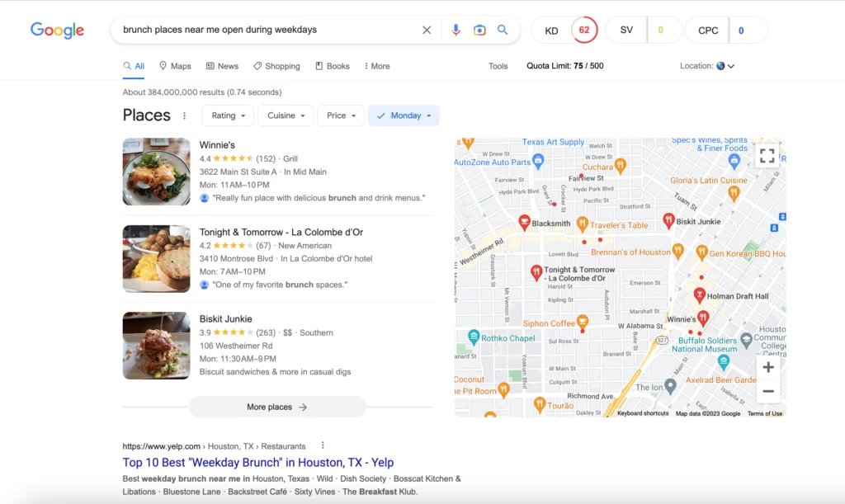Click the Cuchara restaurant map pin

[621, 165]
